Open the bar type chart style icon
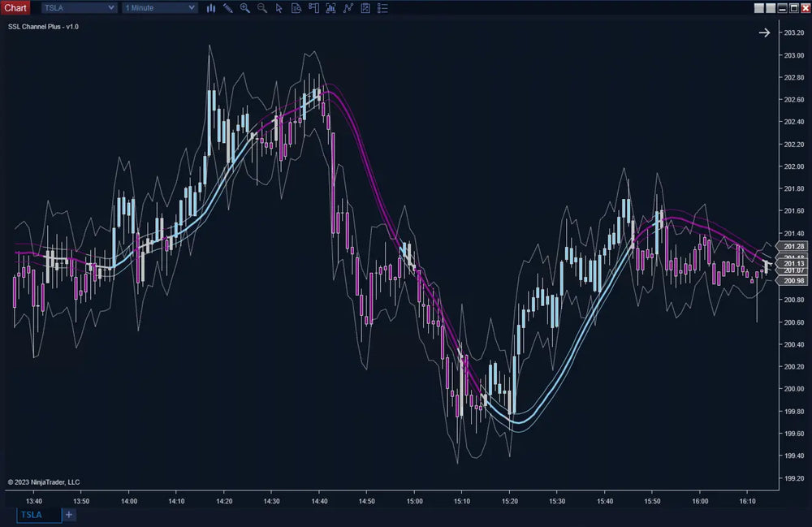Viewport: 812px width, 527px height. coord(211,8)
